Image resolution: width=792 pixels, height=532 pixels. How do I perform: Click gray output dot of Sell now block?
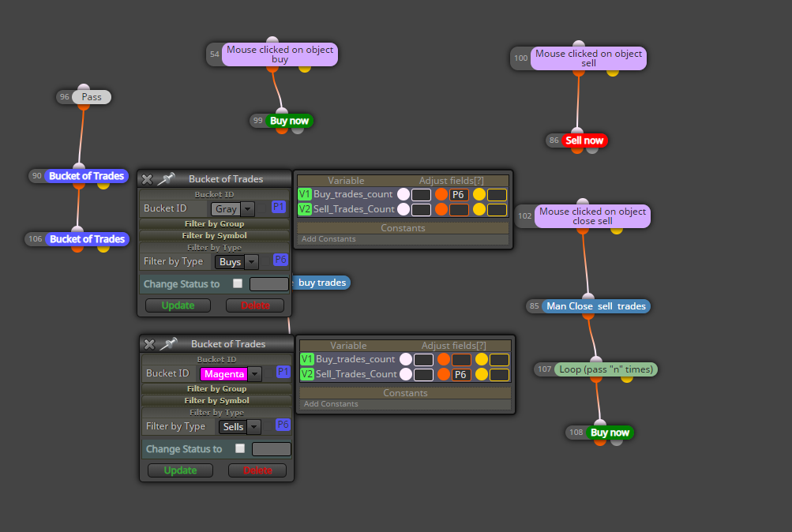tap(592, 149)
